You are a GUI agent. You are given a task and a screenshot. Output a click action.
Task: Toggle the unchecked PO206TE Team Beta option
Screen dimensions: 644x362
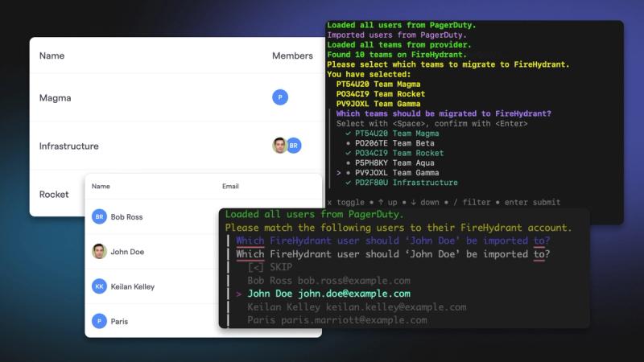(x=390, y=143)
